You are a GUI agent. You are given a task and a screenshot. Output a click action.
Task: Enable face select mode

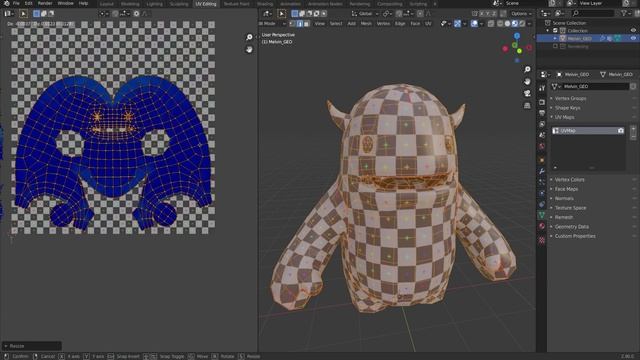pyautogui.click(x=307, y=24)
